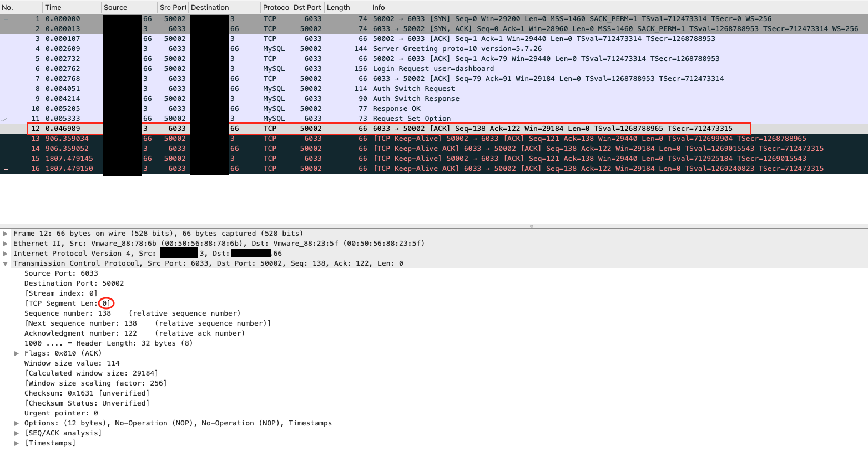868x451 pixels.
Task: Select packet 7 with Seq=79 Ack=91
Action: pos(434,79)
